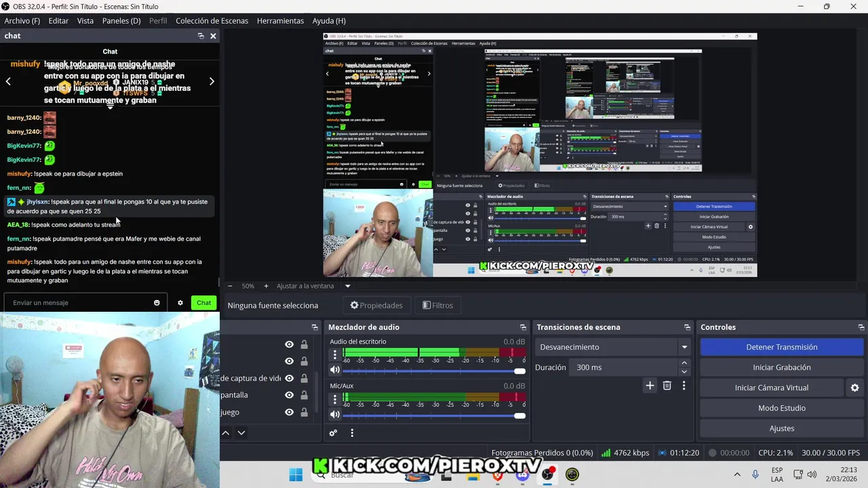Open Ajustes from Controles panel
The height and width of the screenshot is (488, 868).
[781, 428]
